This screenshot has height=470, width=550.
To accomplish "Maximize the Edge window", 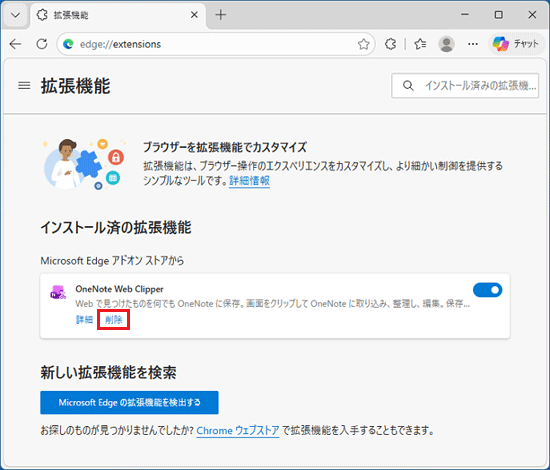I will 498,15.
